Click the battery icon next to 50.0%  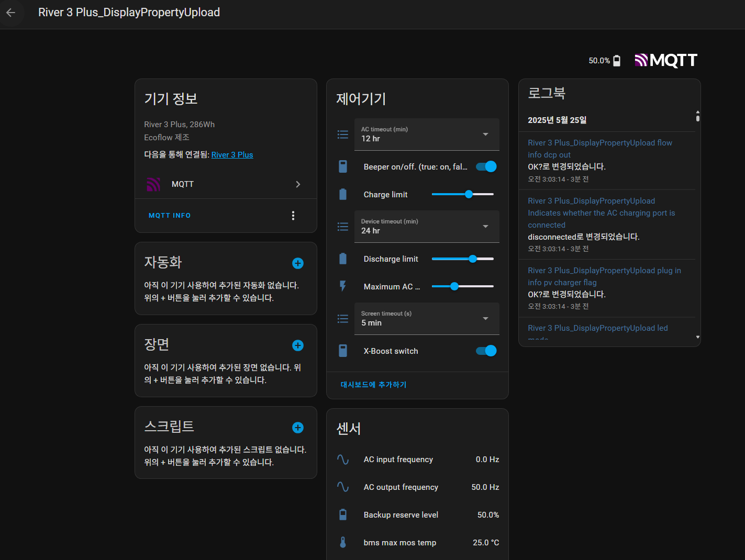pos(617,61)
